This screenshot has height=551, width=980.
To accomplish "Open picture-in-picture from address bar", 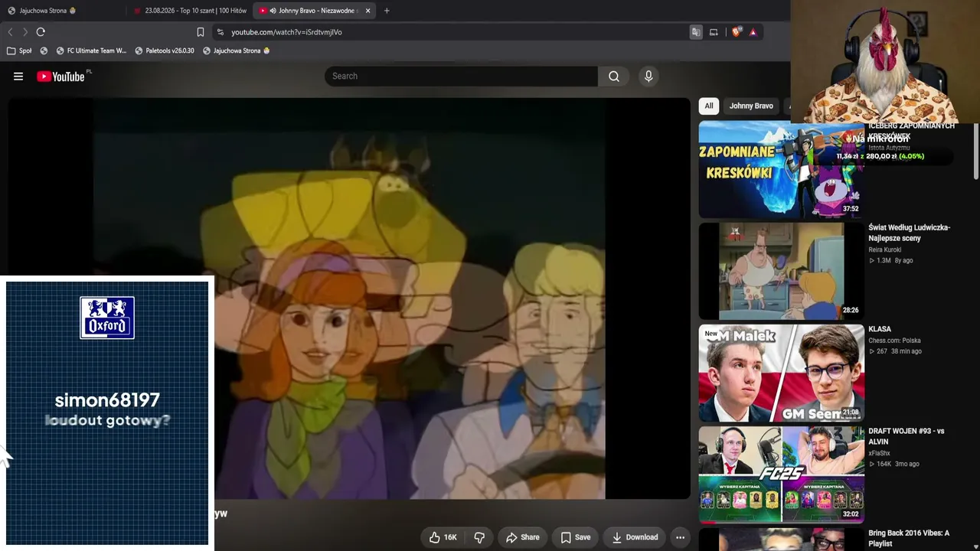I will click(714, 32).
